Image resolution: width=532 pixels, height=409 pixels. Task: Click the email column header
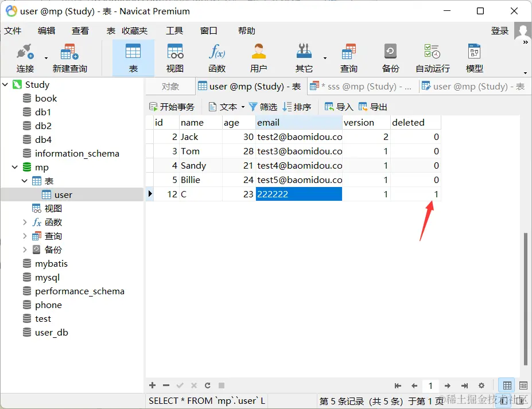[x=298, y=122]
